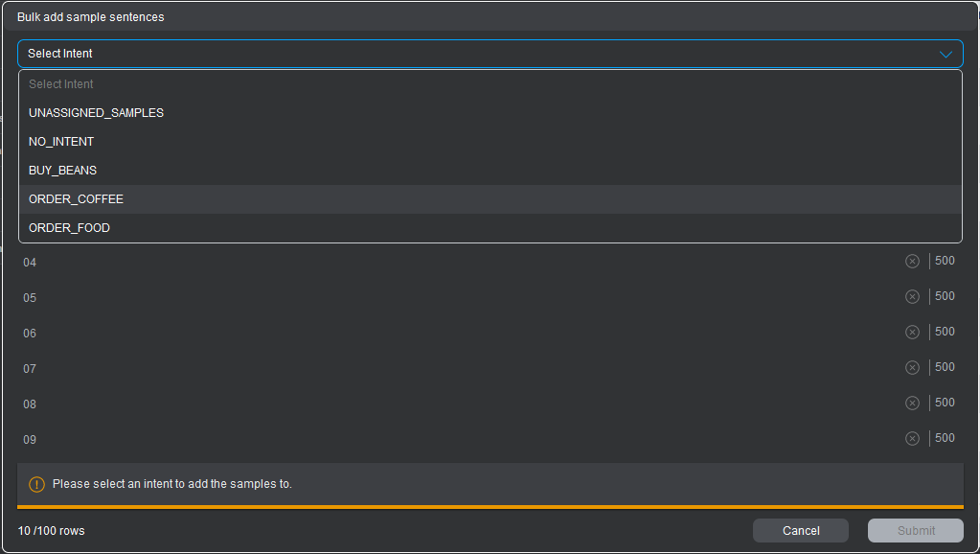Clear row 04 with its X icon

(x=912, y=262)
